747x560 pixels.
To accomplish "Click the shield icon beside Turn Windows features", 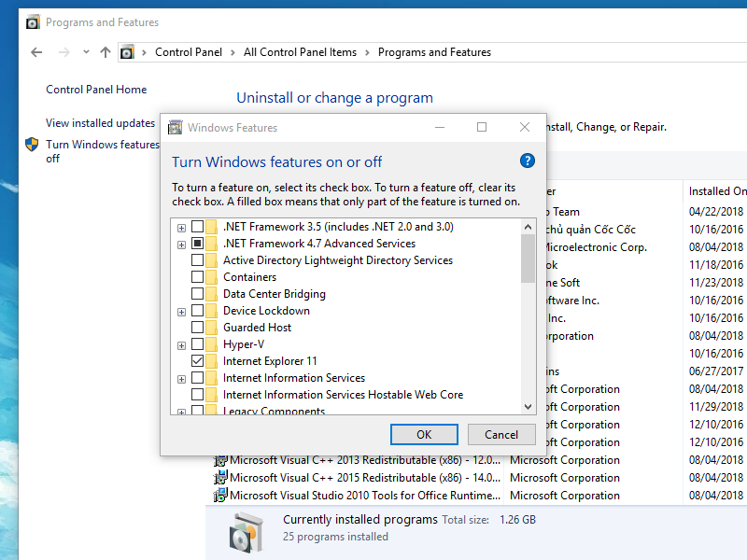I will [x=32, y=145].
